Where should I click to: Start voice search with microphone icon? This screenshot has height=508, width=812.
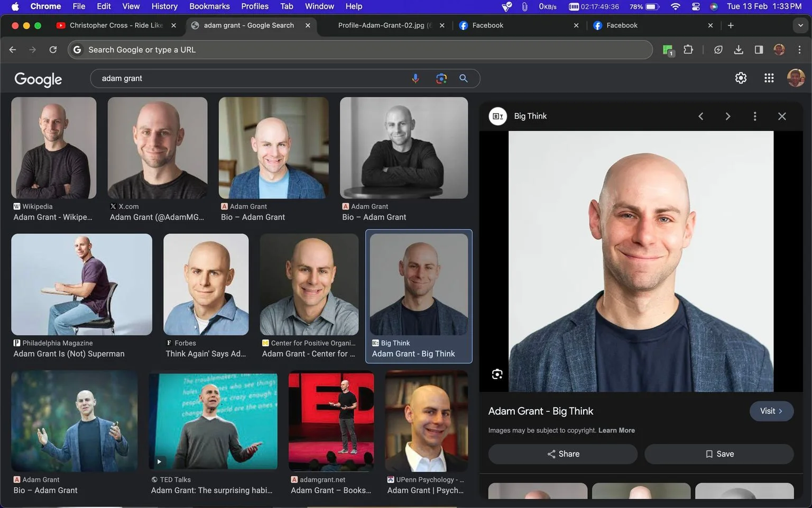pyautogui.click(x=416, y=78)
